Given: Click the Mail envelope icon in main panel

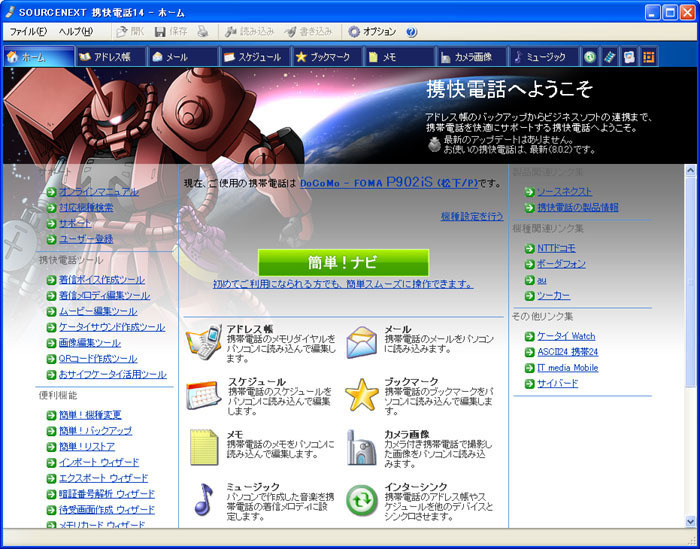Looking at the screenshot, I should [x=362, y=342].
